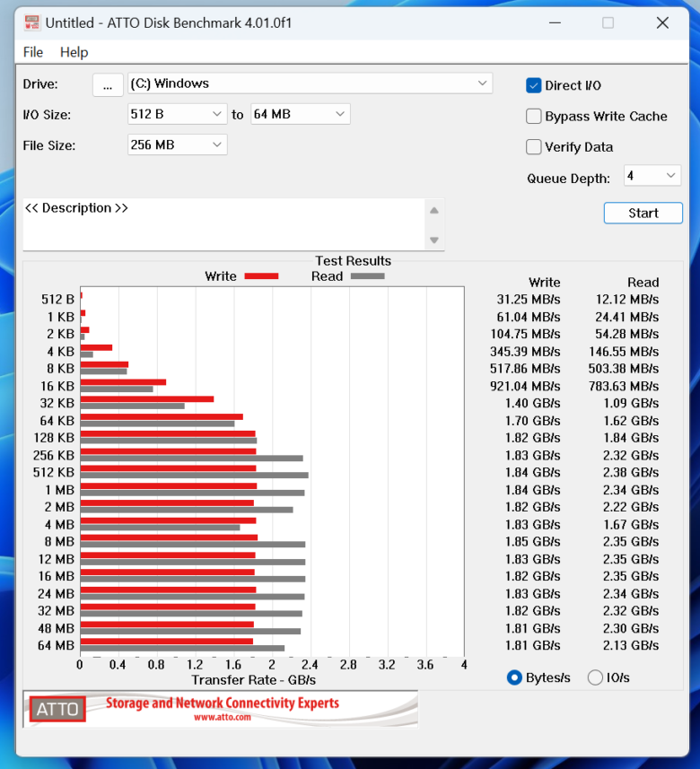The image size is (700, 769).
Task: Open the File menu
Action: point(33,52)
